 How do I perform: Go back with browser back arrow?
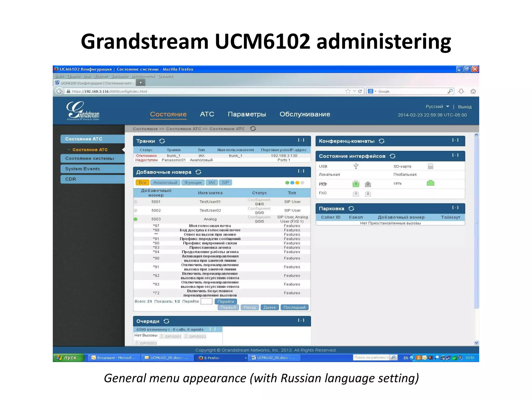coord(59,91)
